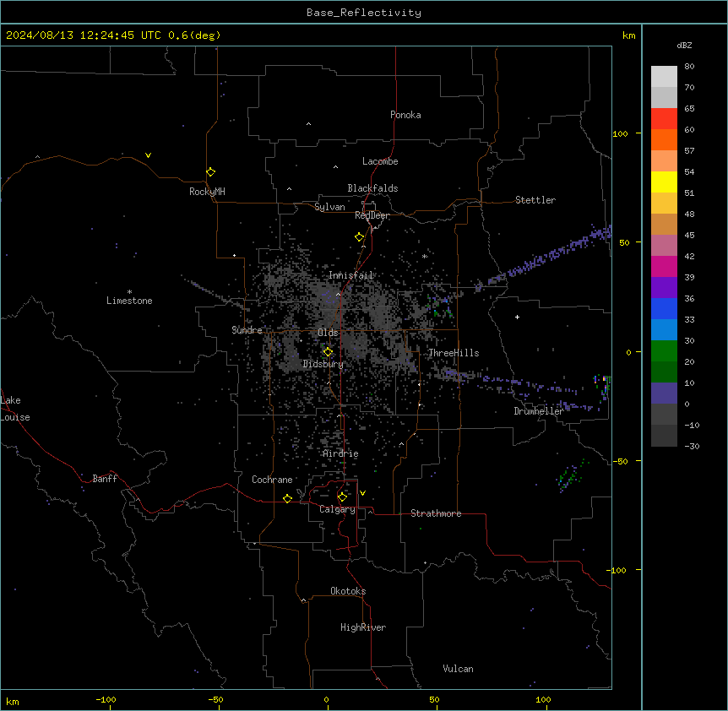Select the yellow diamond marker between Olds and Didsbury
This screenshot has width=728, height=711.
tap(328, 352)
